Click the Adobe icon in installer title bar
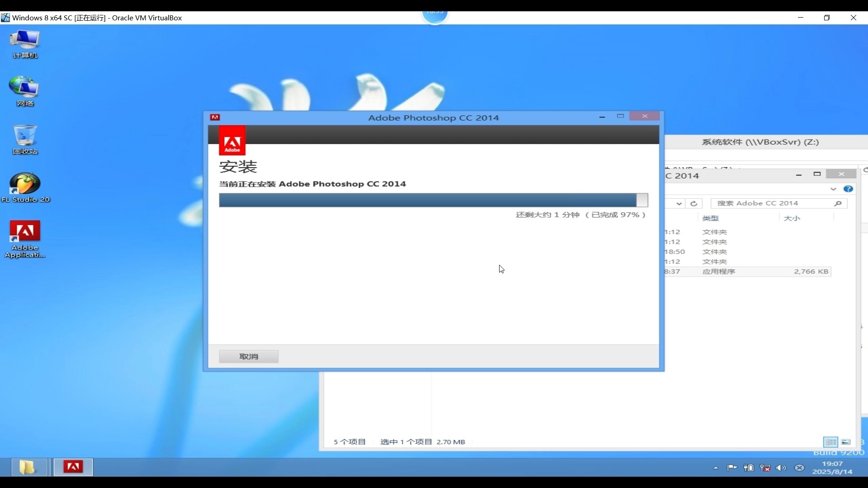868x488 pixels. pos(215,117)
